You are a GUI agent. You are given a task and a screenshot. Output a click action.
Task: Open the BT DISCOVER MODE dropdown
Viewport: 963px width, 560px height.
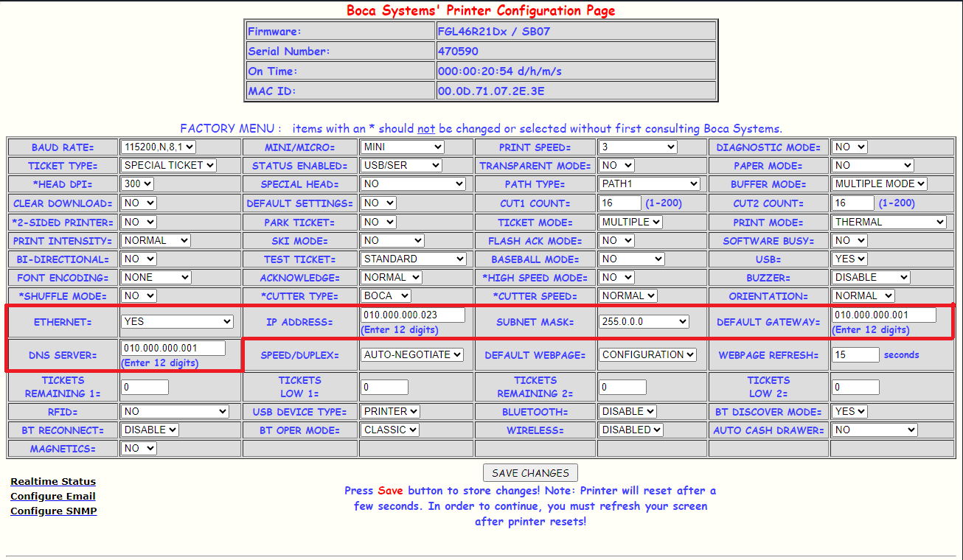(x=849, y=411)
